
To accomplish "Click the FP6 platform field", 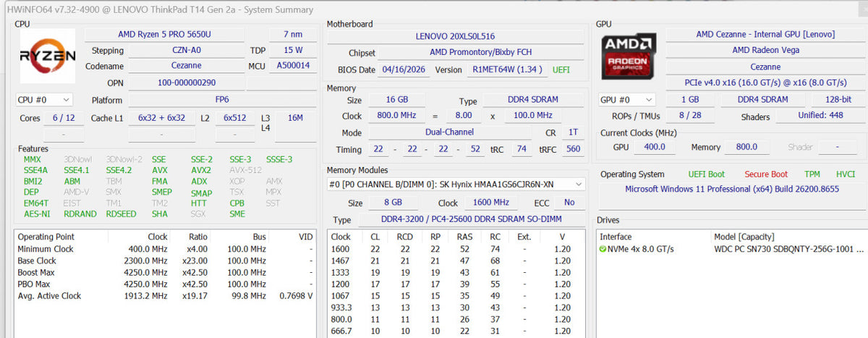I will click(222, 100).
